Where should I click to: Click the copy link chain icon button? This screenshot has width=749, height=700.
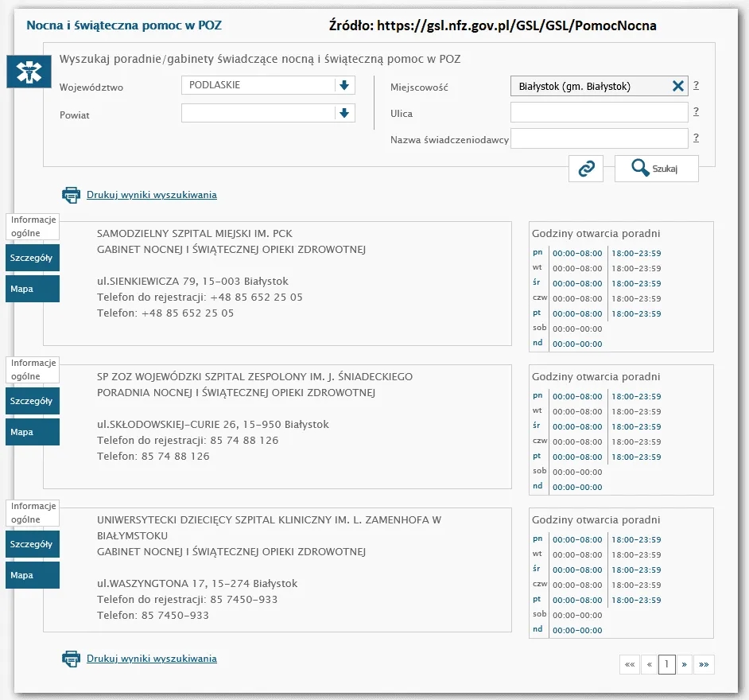[586, 169]
